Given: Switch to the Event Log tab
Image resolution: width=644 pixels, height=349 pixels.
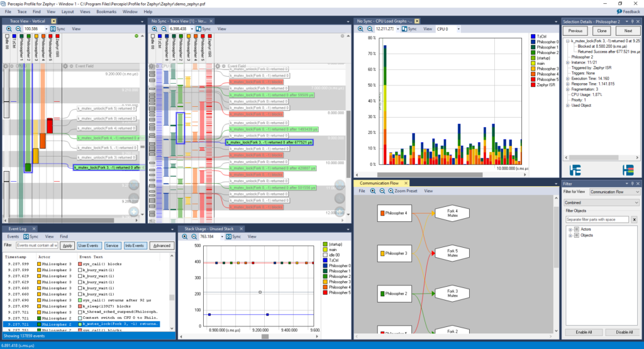Looking at the screenshot, I should tap(17, 229).
